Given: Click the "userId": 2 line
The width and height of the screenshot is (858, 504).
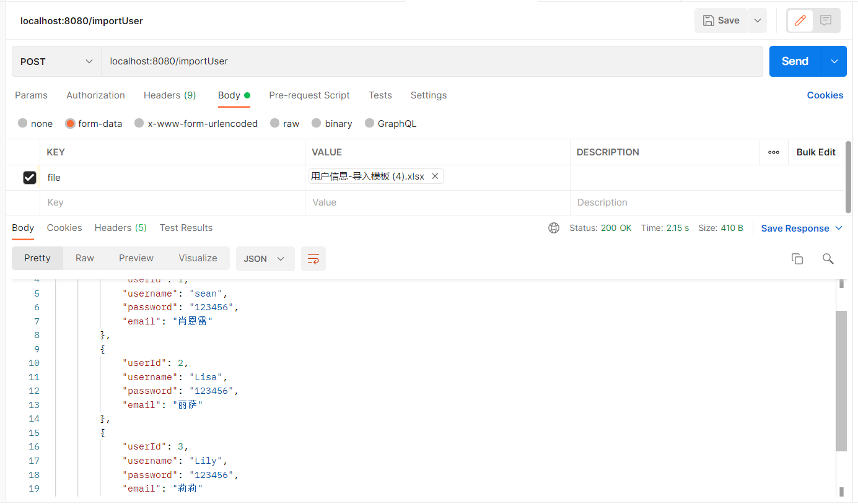Looking at the screenshot, I should (155, 363).
